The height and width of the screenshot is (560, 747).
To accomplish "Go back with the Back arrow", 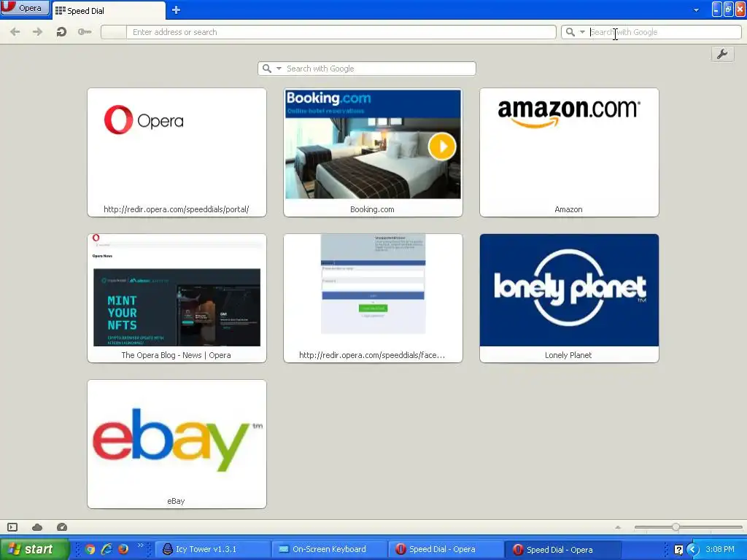I will (x=15, y=32).
